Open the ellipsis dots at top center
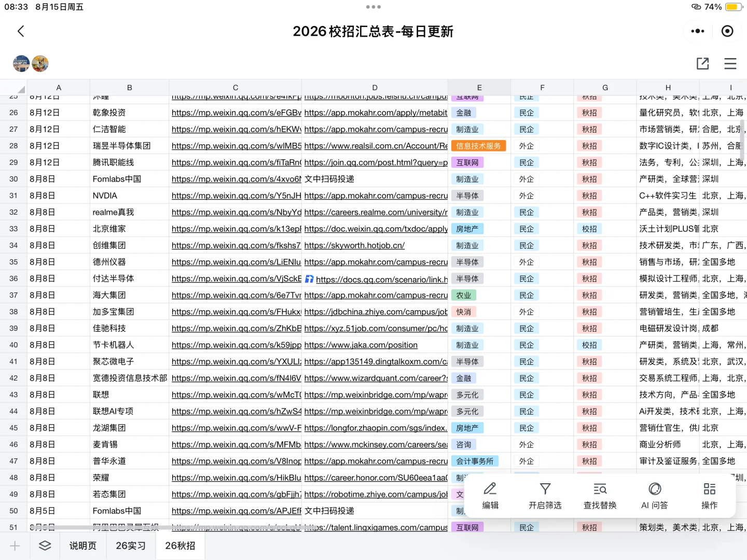Image resolution: width=747 pixels, height=560 pixels. tap(373, 7)
